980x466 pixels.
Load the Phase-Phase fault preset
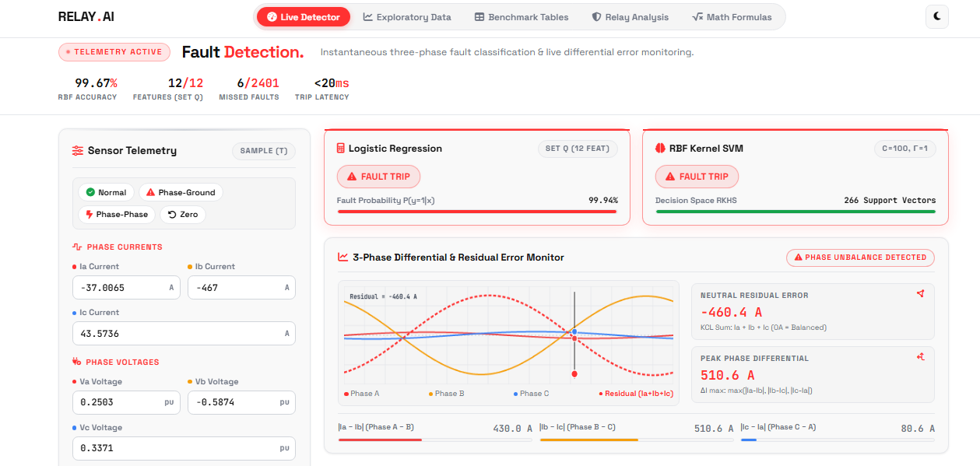coord(118,214)
